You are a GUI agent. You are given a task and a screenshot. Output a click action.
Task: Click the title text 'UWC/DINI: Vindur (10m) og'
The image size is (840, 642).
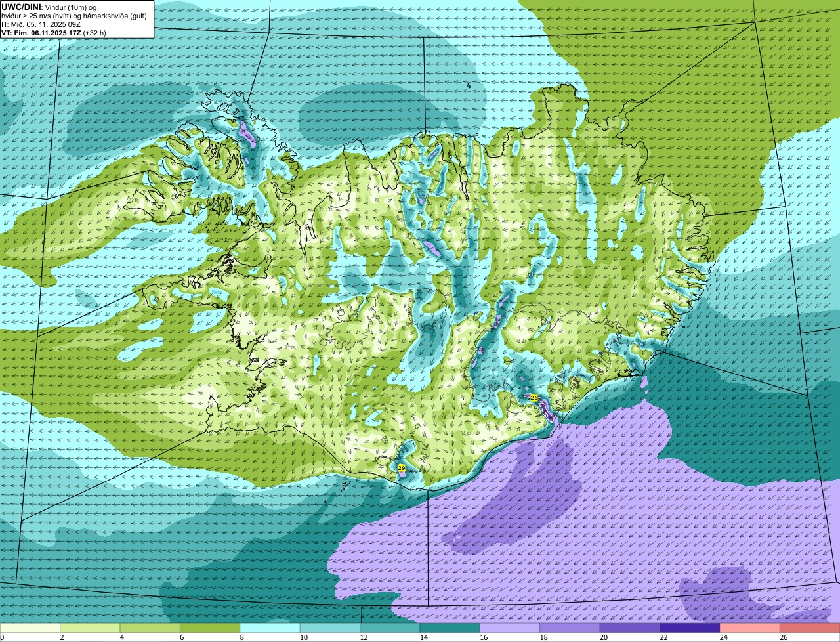click(49, 7)
